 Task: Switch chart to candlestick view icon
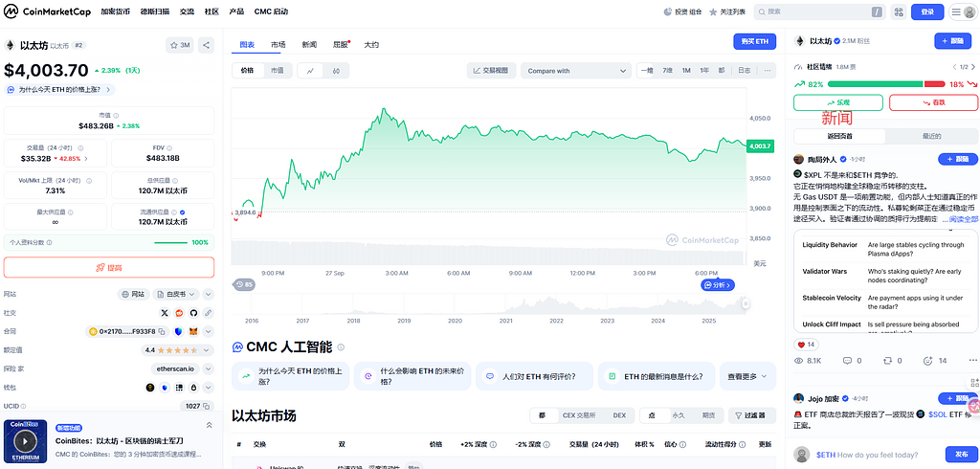[x=336, y=71]
